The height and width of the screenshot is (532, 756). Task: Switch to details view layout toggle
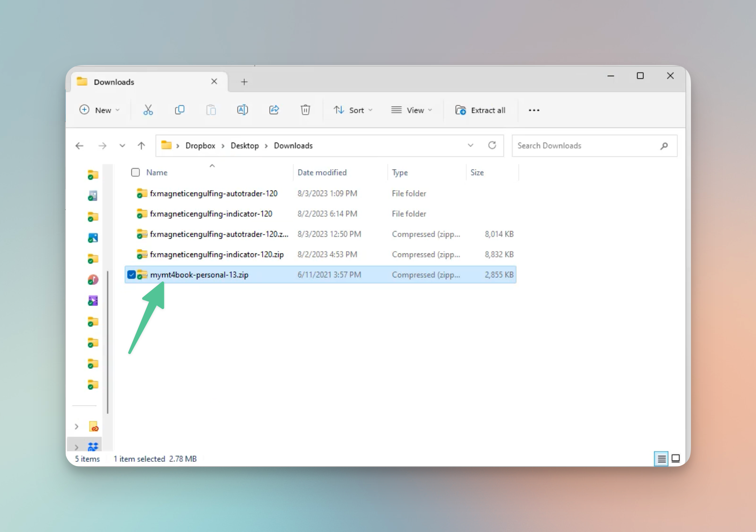coord(661,459)
